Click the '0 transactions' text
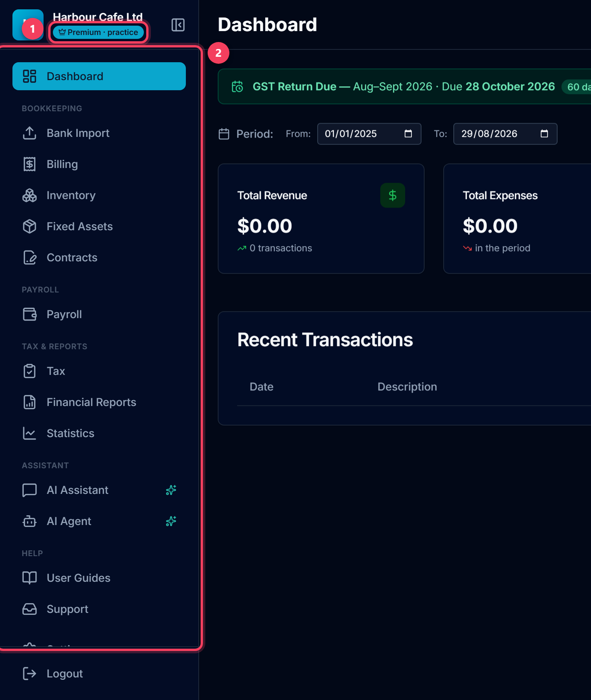Screen dimensions: 591x700 pos(281,248)
